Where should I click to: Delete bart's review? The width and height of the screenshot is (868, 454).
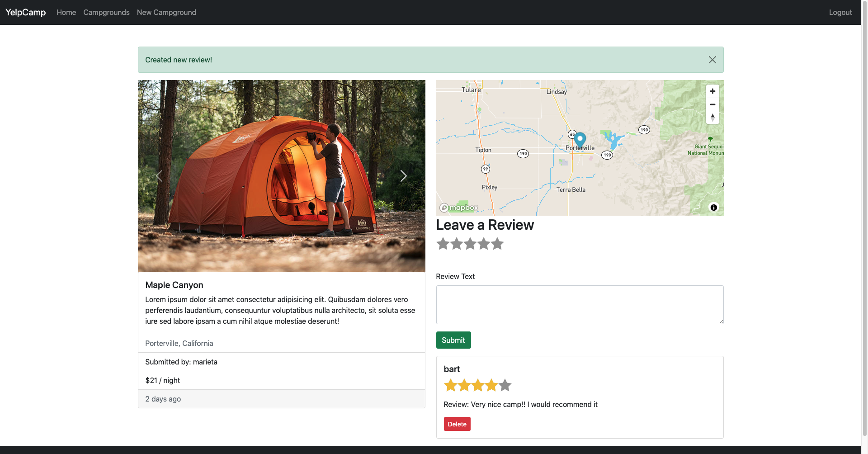click(457, 424)
